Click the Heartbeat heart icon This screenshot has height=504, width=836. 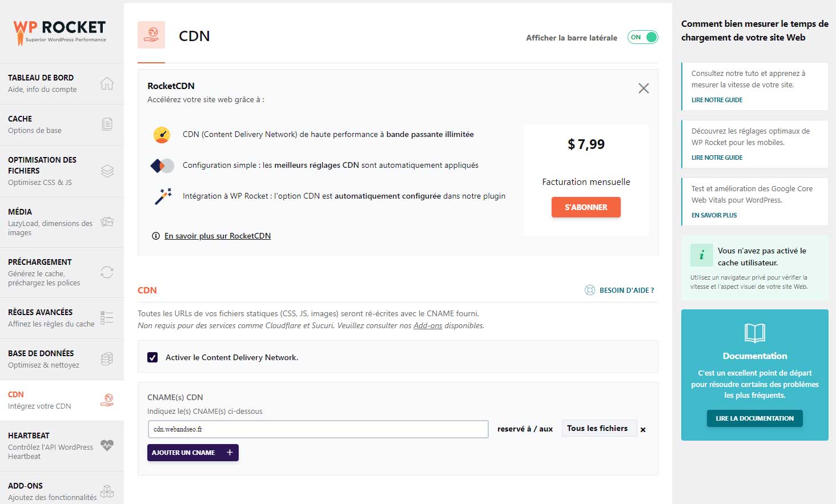click(x=107, y=445)
